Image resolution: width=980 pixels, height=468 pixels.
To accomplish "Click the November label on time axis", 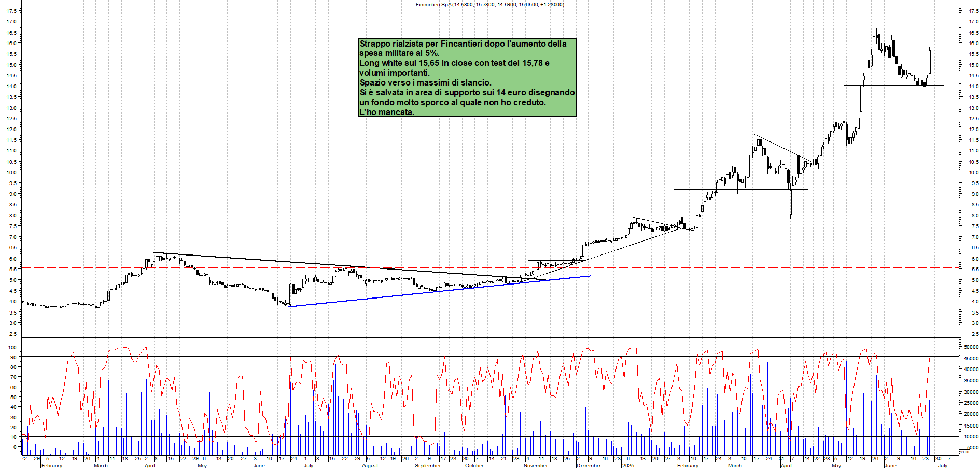I will (535, 465).
